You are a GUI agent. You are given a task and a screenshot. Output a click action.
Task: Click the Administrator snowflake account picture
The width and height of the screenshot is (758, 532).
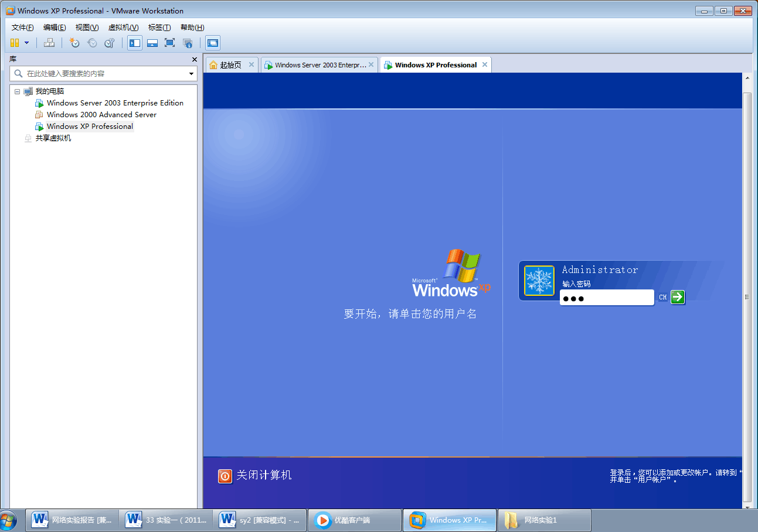point(539,281)
